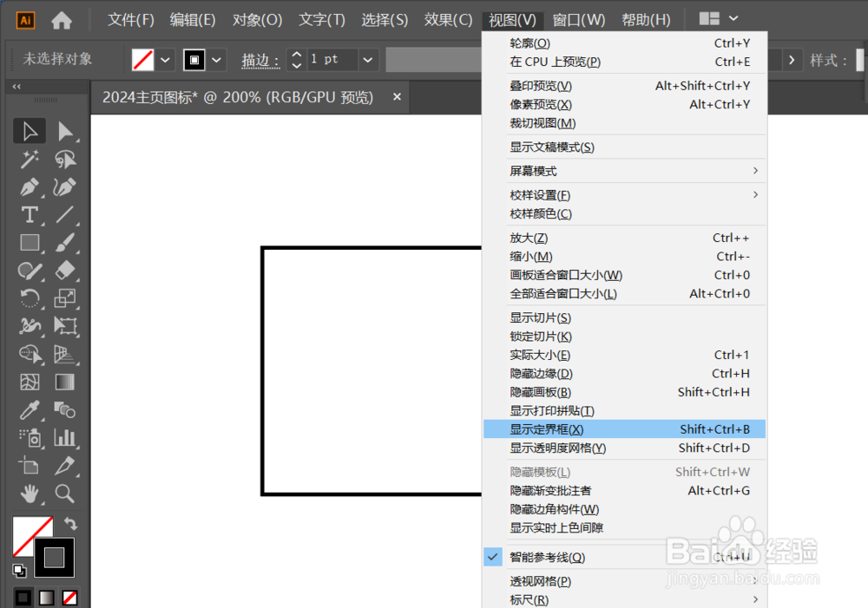This screenshot has width=868, height=608.
Task: Open the 编辑(E) menu
Action: [x=193, y=20]
